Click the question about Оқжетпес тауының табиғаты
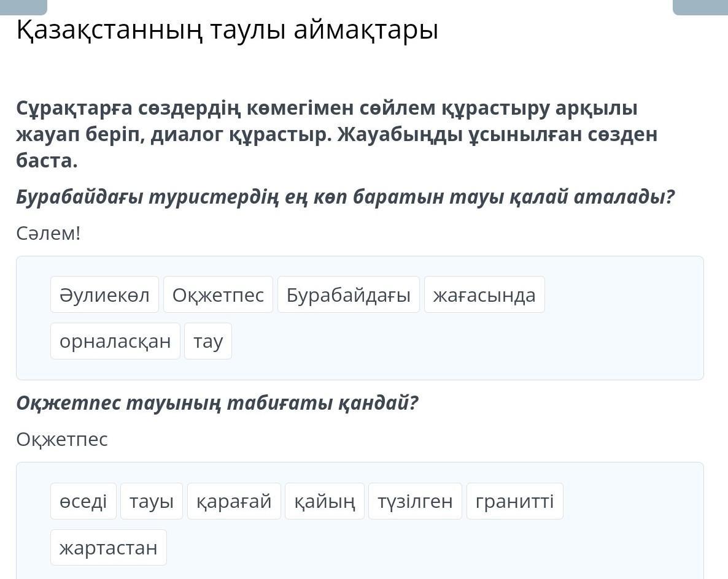This screenshot has width=728, height=579. [217, 403]
